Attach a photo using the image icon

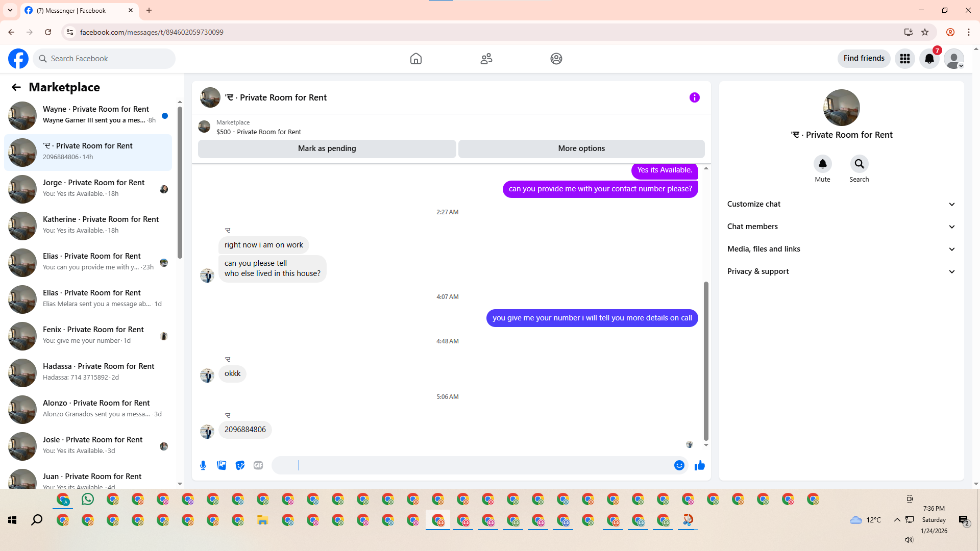222,465
